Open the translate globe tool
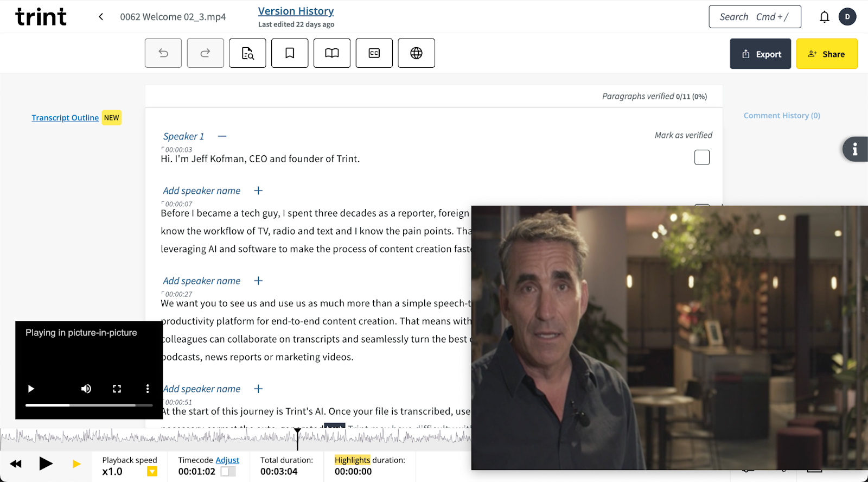The width and height of the screenshot is (868, 482). tap(417, 53)
